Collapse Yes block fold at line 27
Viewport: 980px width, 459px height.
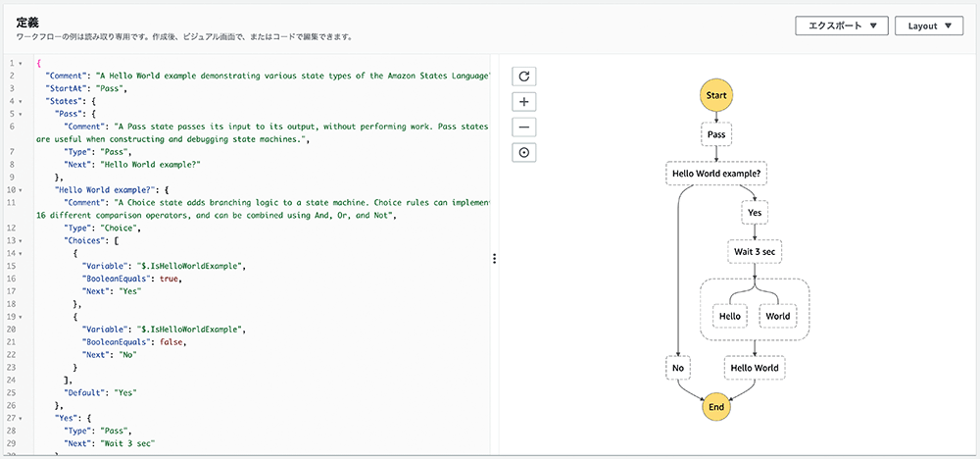(x=21, y=418)
